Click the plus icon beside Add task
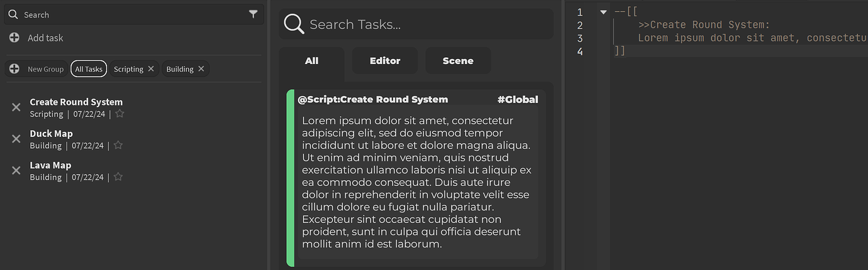Screen dimensions: 868x270 (x=14, y=38)
